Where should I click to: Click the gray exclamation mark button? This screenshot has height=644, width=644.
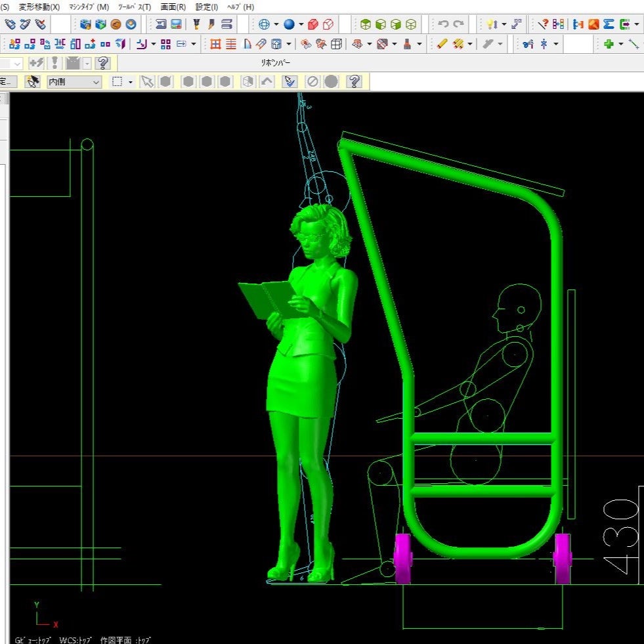click(x=54, y=63)
